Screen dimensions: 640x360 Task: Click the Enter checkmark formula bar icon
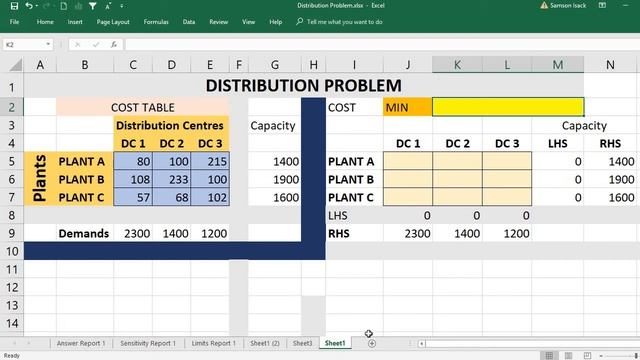click(x=96, y=44)
